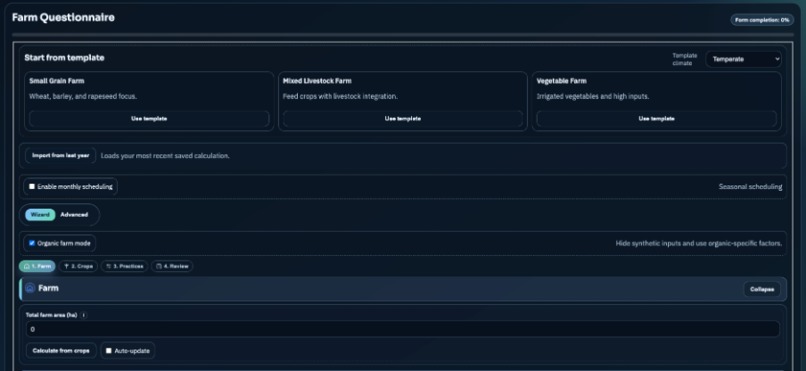Click the Small Grain Farm title

[x=57, y=81]
